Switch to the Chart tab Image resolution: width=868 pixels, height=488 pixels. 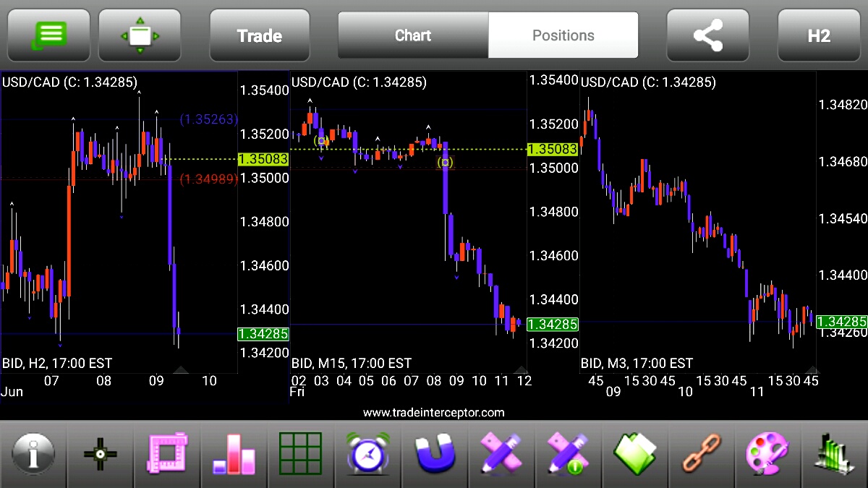[x=413, y=35]
